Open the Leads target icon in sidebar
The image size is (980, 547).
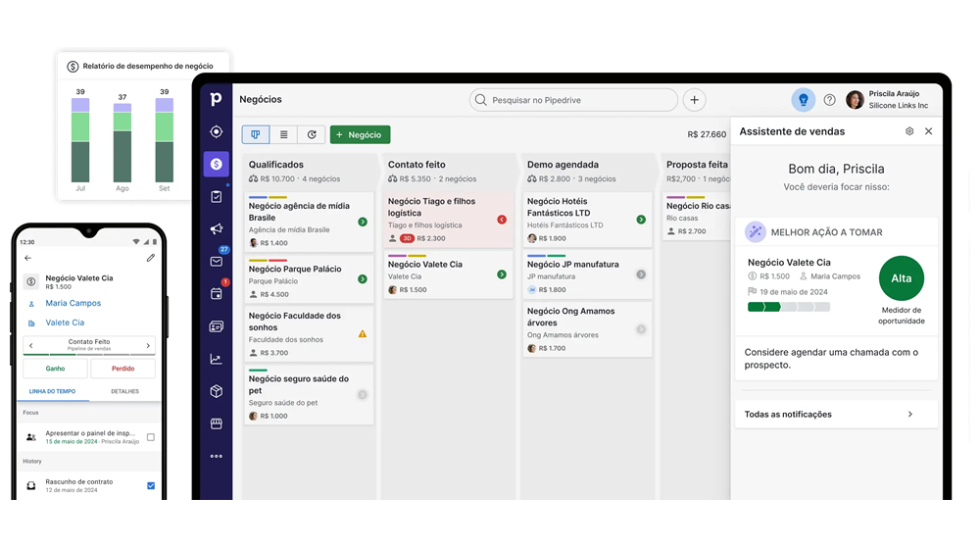217,132
